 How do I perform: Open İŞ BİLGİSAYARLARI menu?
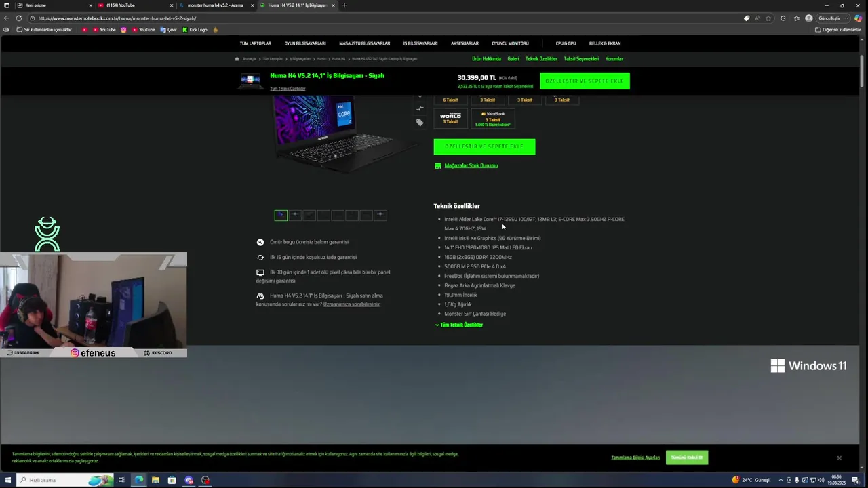pos(420,43)
